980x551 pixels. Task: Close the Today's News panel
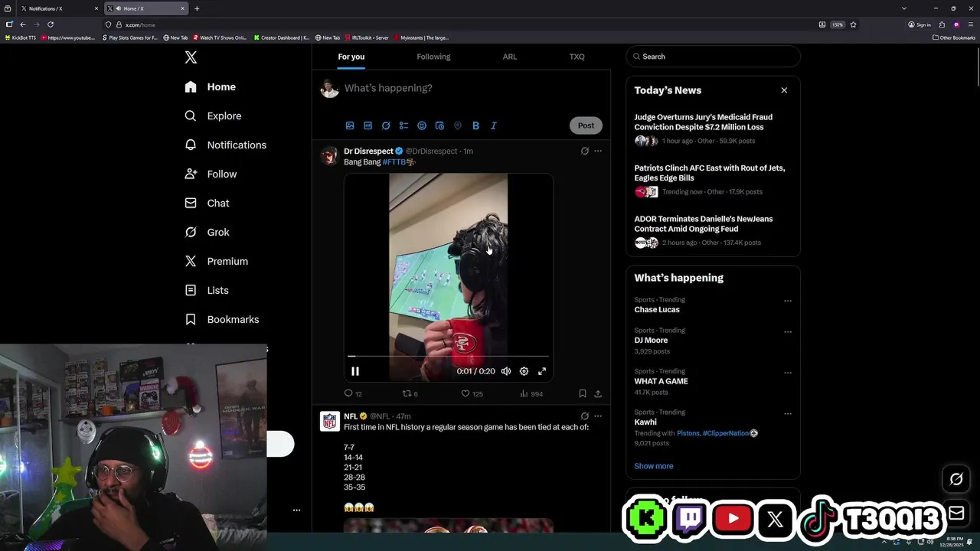(x=784, y=90)
